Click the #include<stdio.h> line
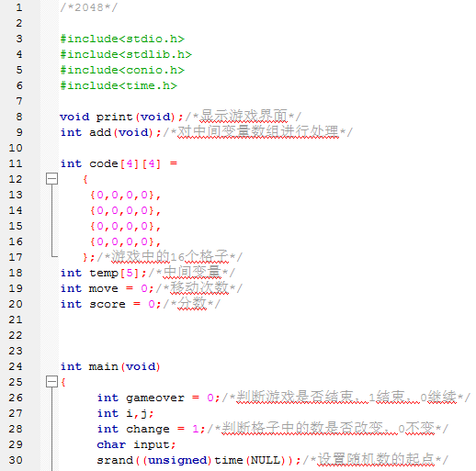The width and height of the screenshot is (476, 471). point(122,39)
